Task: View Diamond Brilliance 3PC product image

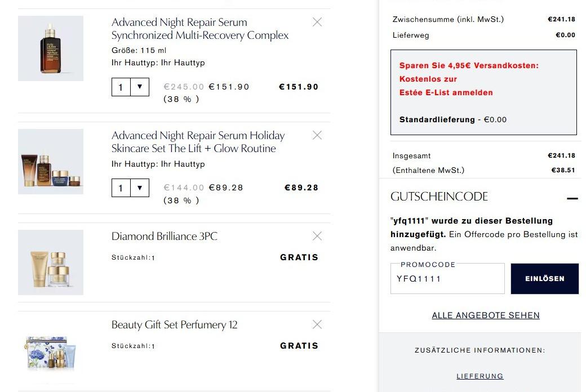Action: click(51, 262)
